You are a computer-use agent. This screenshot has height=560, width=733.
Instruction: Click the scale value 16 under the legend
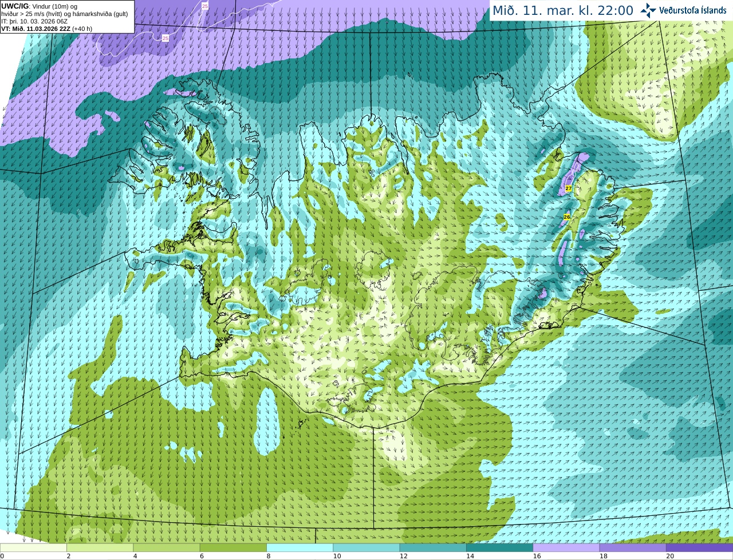(x=537, y=556)
